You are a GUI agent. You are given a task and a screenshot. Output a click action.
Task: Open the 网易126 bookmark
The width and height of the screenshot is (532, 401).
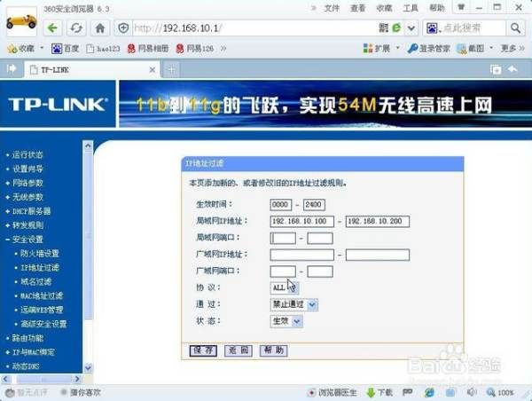(195, 49)
